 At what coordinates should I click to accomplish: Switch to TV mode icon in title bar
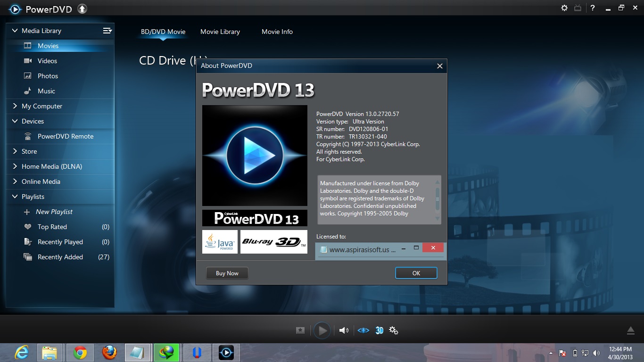[578, 8]
